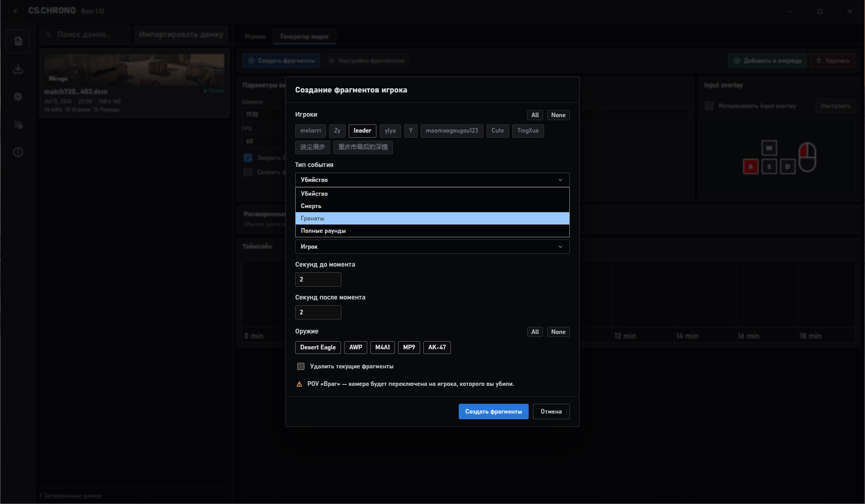Click the Создание фрагментов игрока dialog title
Viewport: 865px width, 504px height.
351,90
